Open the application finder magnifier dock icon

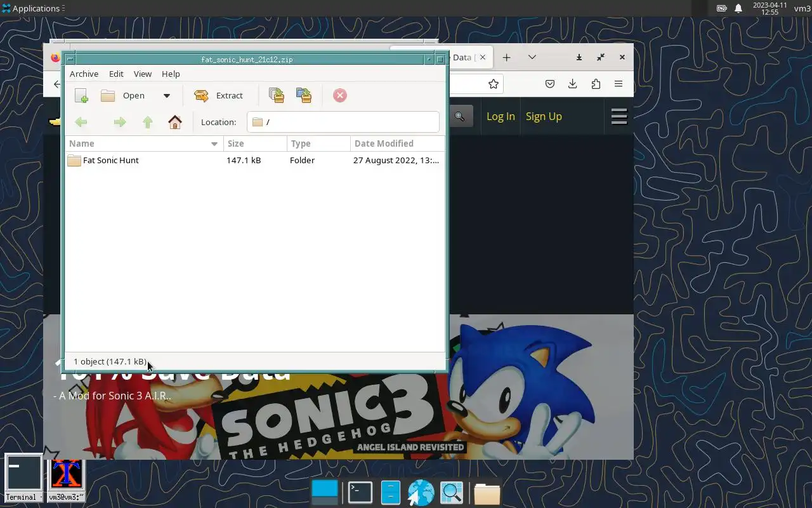452,492
